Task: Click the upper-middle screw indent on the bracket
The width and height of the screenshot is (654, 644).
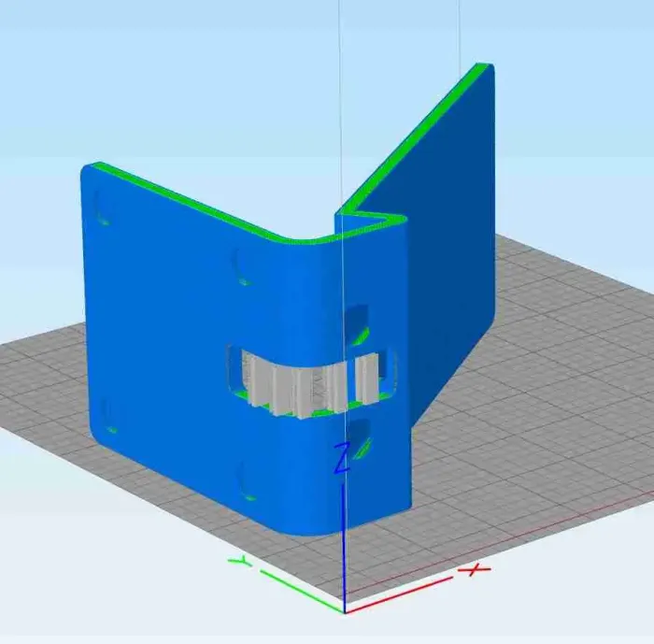Action: pyautogui.click(x=242, y=267)
